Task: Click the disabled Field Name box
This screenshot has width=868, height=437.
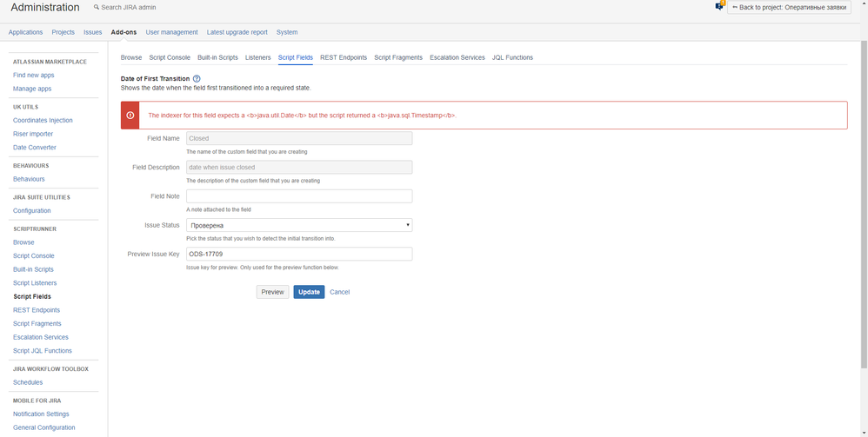Action: (299, 138)
